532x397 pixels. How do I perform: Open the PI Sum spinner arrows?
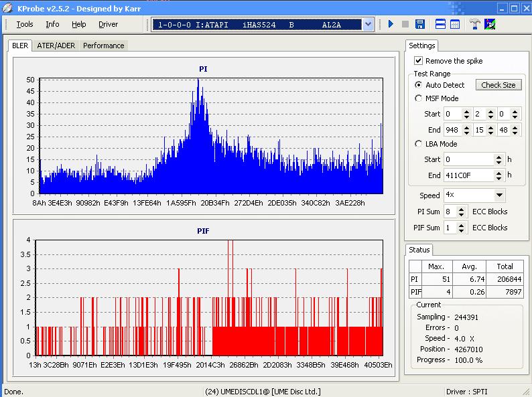461,212
